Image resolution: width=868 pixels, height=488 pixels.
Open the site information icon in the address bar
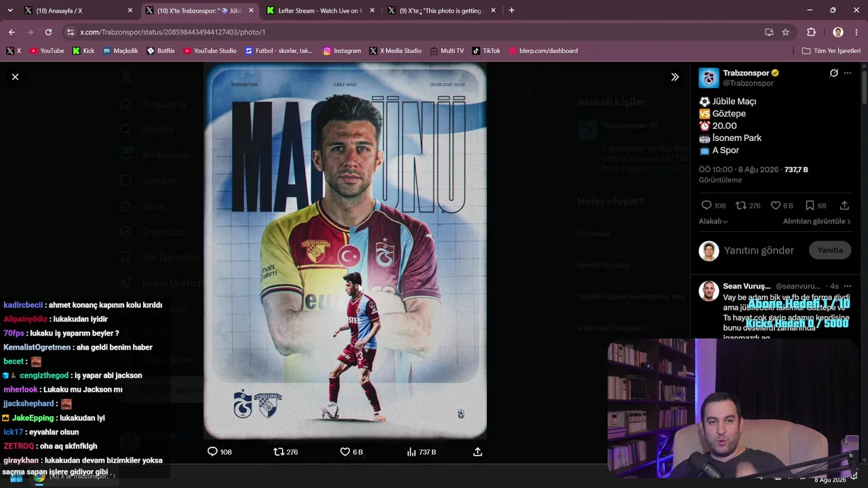pos(70,32)
